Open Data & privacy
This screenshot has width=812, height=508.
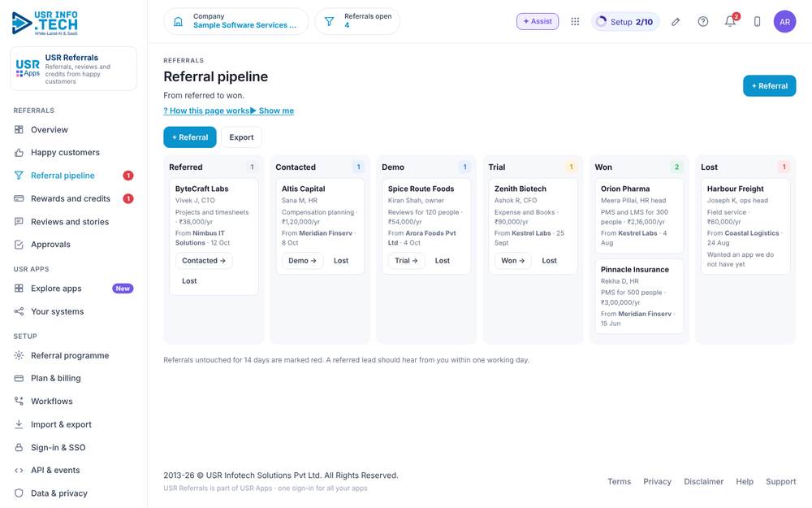(74, 493)
